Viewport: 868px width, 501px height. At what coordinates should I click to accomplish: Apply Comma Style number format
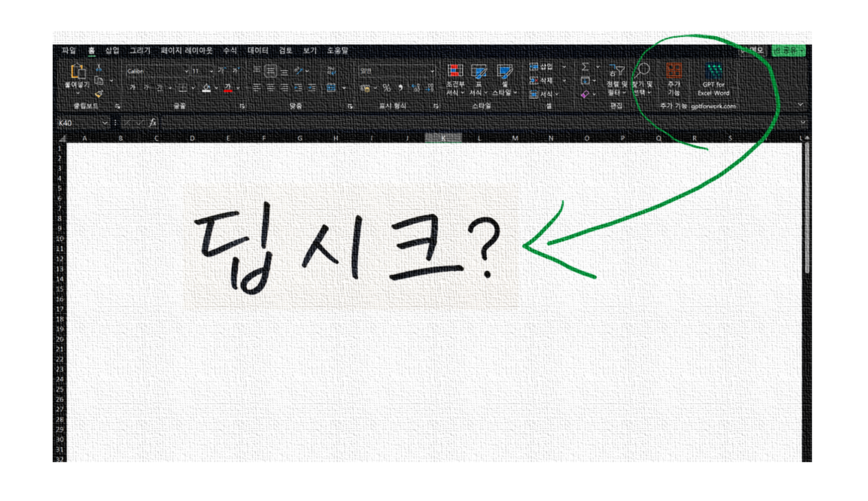click(401, 88)
